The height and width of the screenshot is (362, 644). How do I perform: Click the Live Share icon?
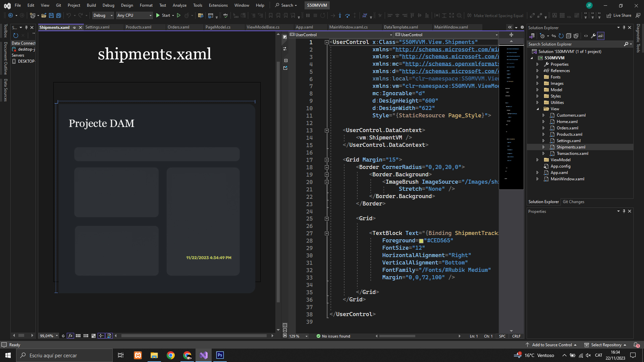(609, 15)
